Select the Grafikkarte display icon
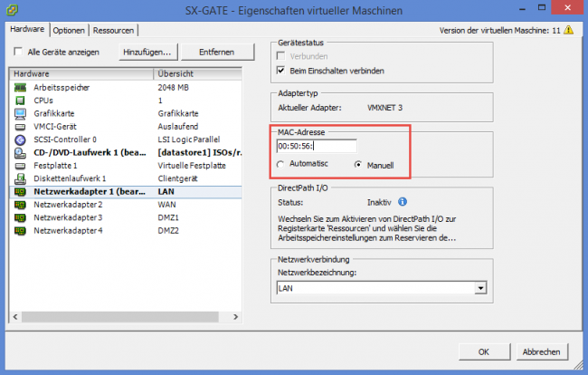 click(18, 113)
